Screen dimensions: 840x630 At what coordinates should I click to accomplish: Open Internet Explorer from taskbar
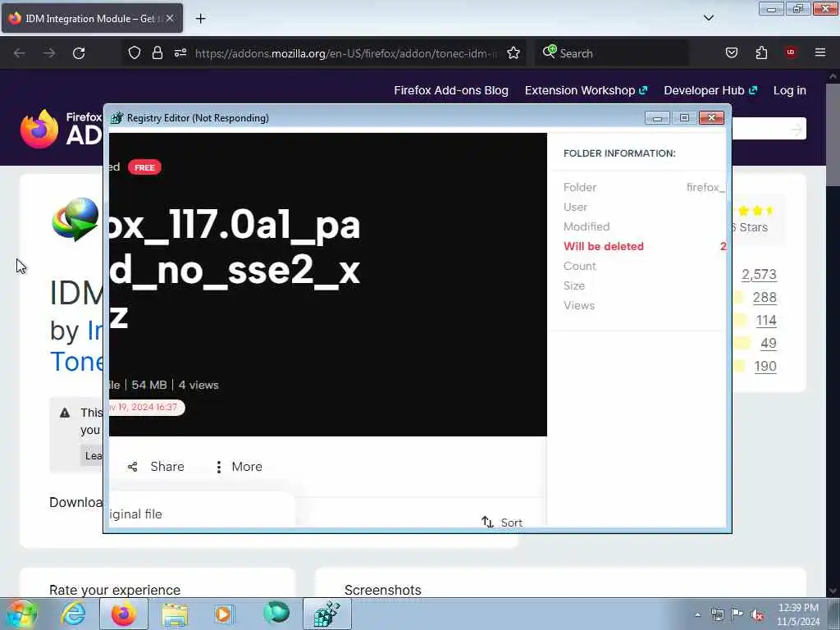point(73,614)
